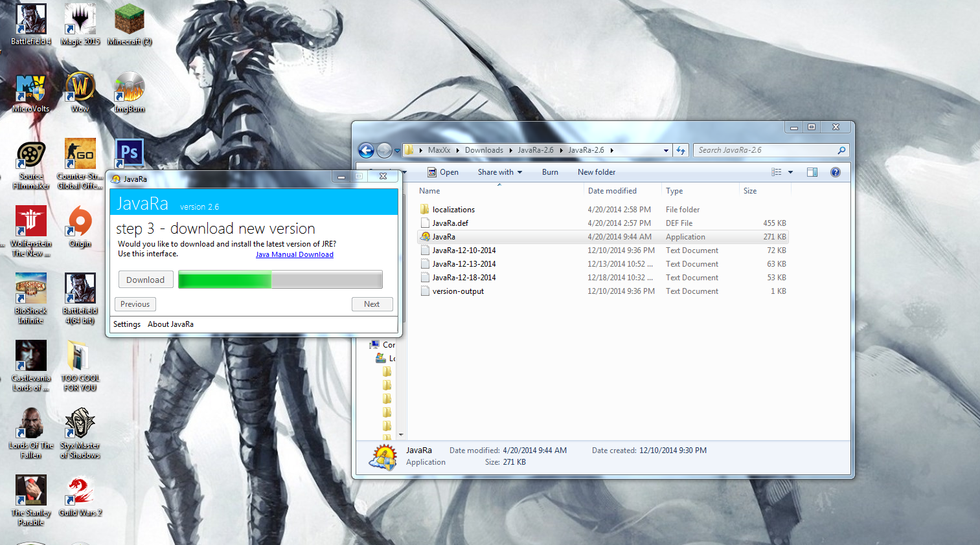Click the navigation pane scroll down arrow

401,435
